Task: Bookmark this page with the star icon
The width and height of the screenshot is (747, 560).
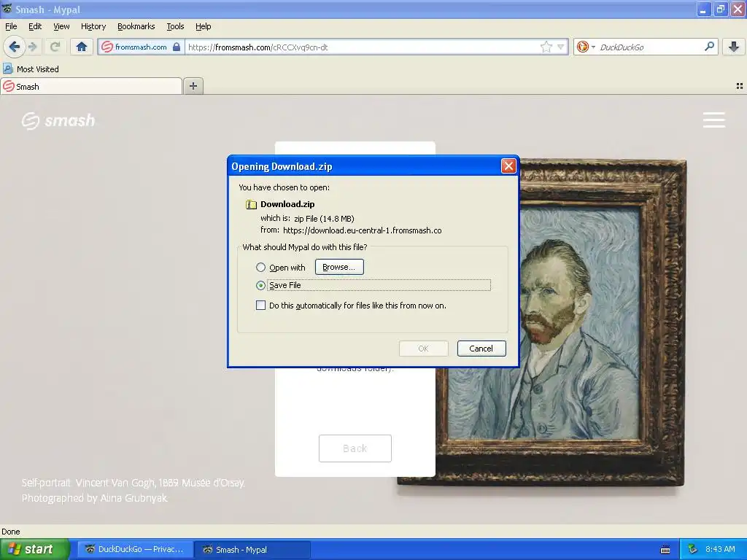Action: (546, 47)
